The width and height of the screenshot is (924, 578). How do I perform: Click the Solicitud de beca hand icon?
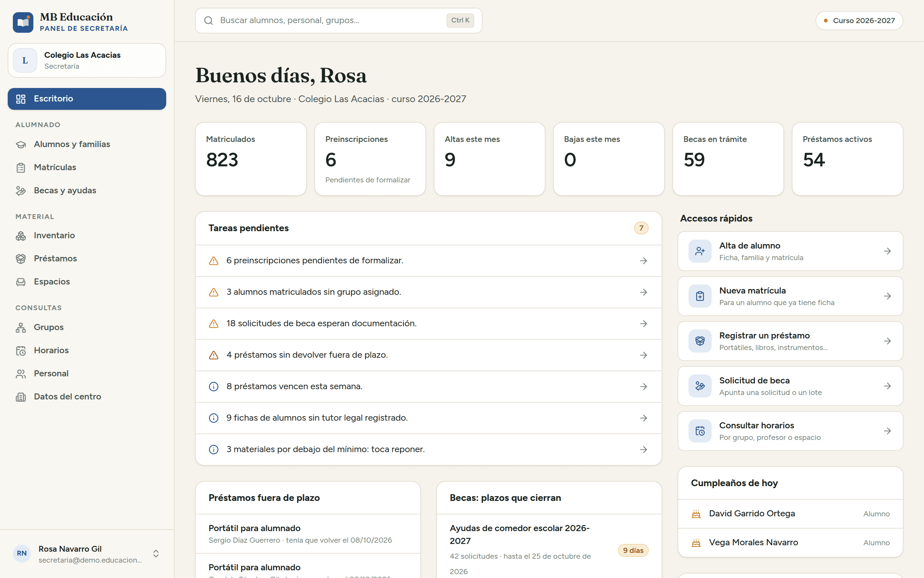[700, 386]
